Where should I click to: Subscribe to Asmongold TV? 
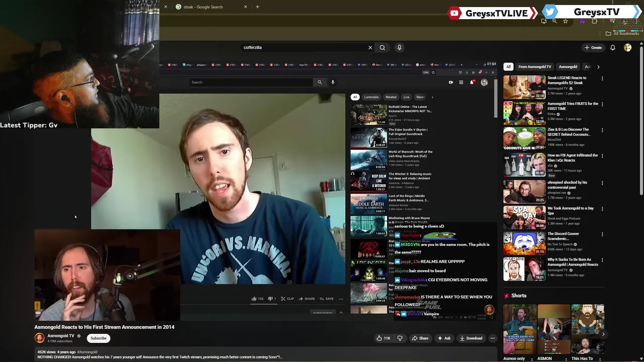[x=99, y=338]
